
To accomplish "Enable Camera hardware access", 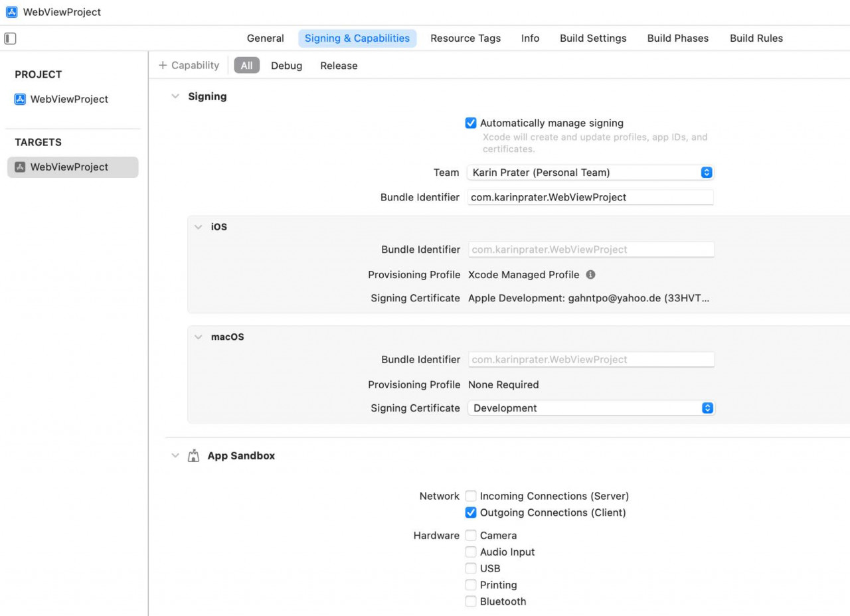I will click(x=471, y=535).
